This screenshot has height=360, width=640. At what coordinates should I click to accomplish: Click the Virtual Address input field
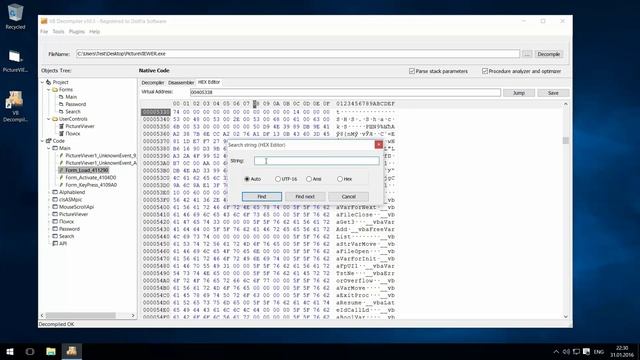point(345,93)
